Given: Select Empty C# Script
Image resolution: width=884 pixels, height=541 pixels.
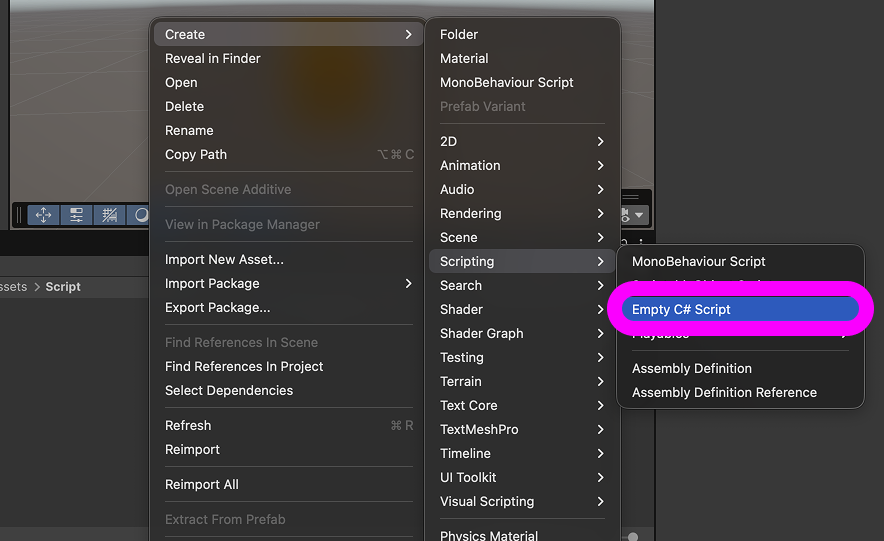Looking at the screenshot, I should (740, 309).
